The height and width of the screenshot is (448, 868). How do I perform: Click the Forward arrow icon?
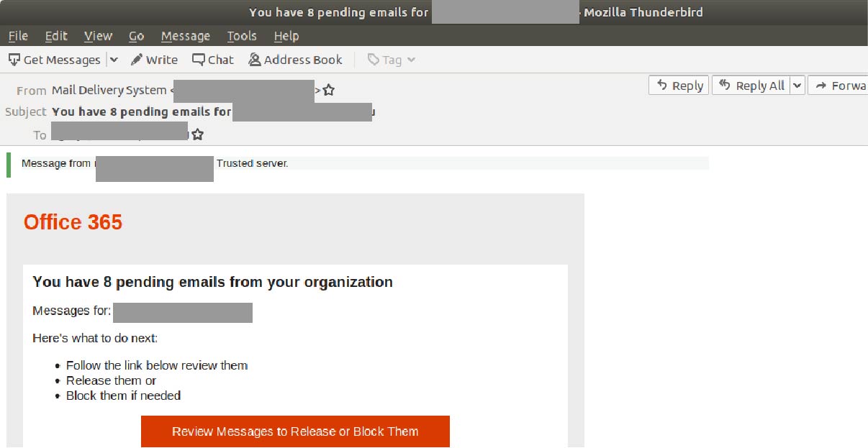[x=823, y=85]
